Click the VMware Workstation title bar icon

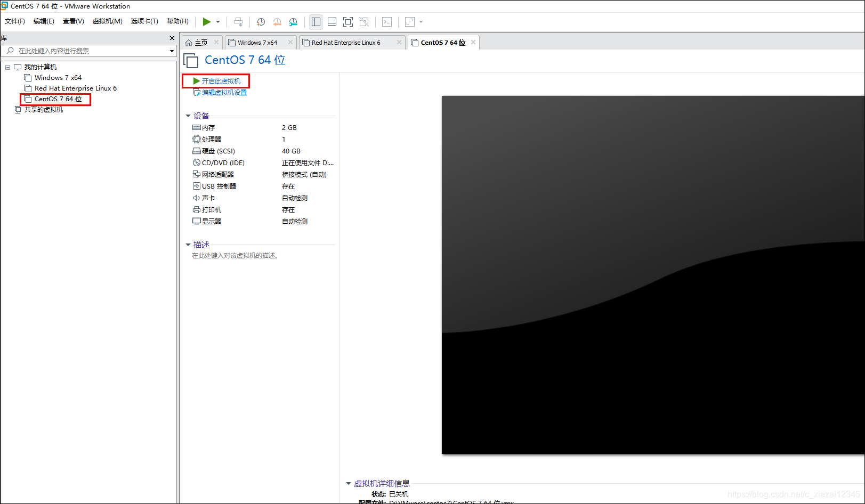pyautogui.click(x=4, y=6)
